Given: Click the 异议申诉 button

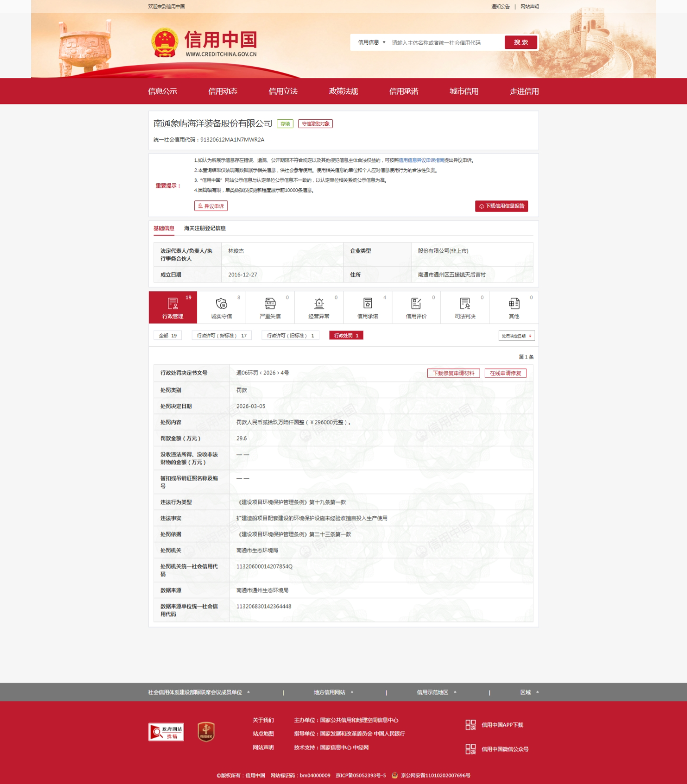Looking at the screenshot, I should click(211, 206).
